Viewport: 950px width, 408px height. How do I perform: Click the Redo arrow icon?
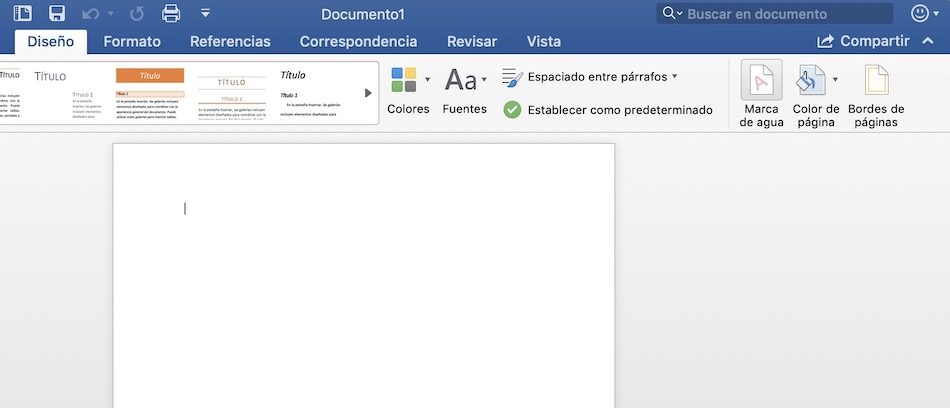(x=136, y=14)
